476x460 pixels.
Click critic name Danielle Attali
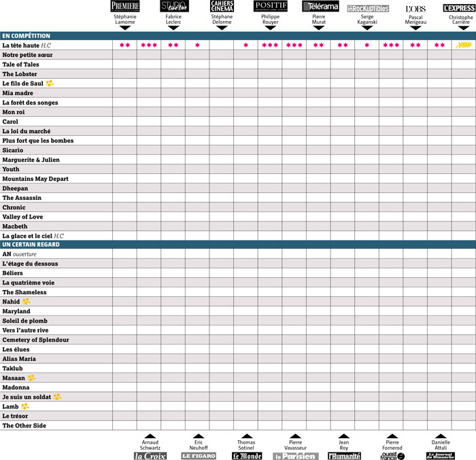tap(441, 445)
